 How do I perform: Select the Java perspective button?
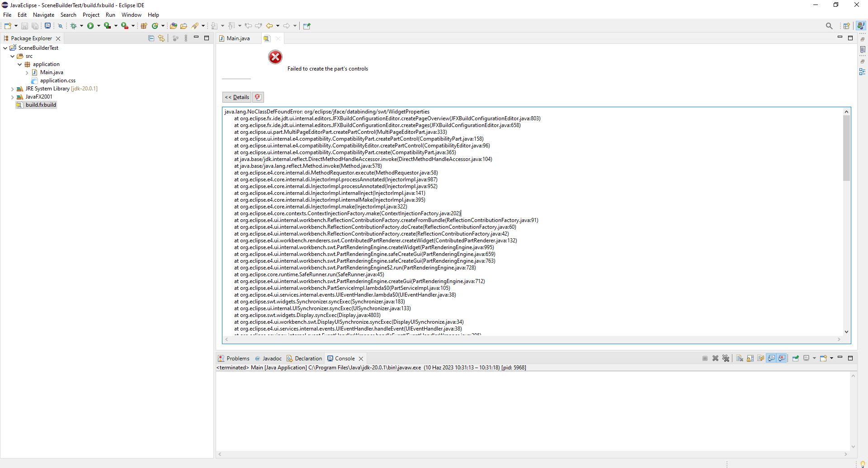click(x=861, y=26)
